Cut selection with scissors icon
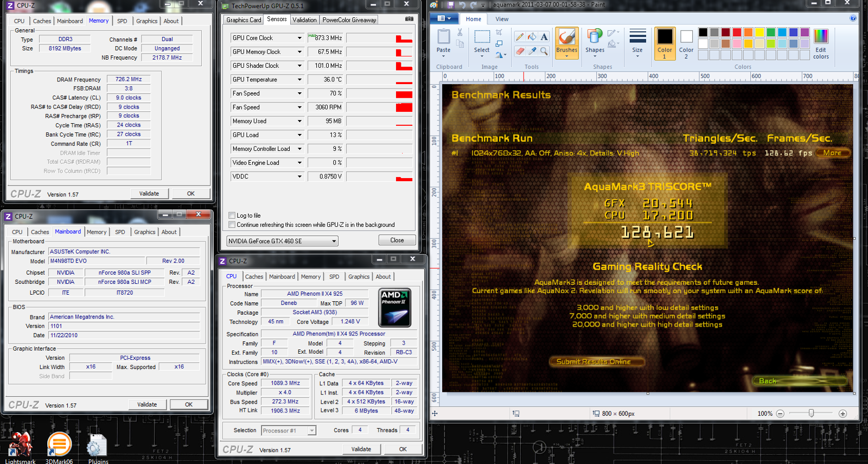868x464 pixels. tap(460, 33)
